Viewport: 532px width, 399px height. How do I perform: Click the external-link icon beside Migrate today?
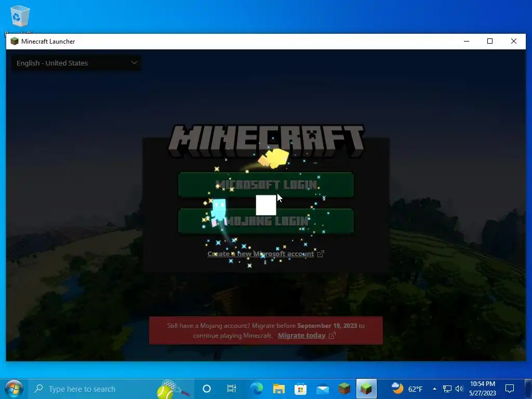pyautogui.click(x=332, y=336)
